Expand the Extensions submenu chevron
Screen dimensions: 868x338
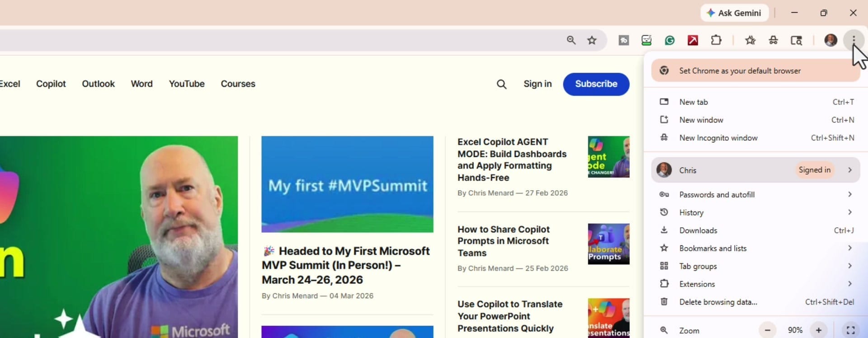click(850, 284)
